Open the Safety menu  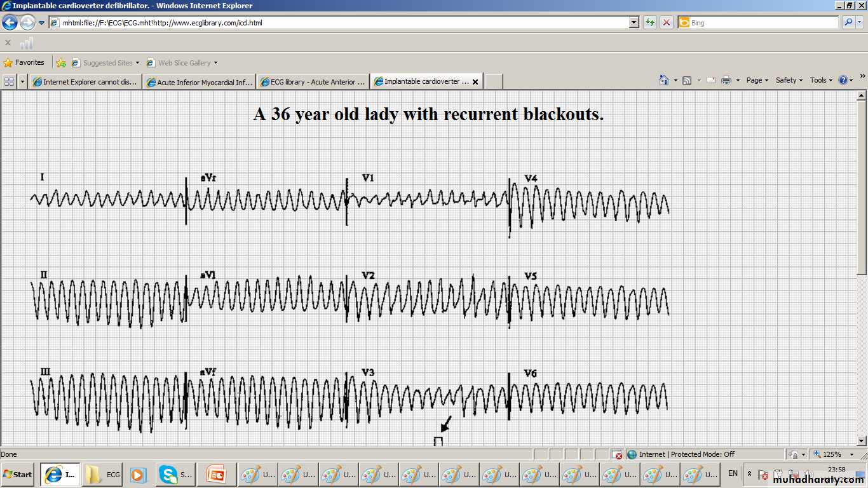pyautogui.click(x=789, y=81)
